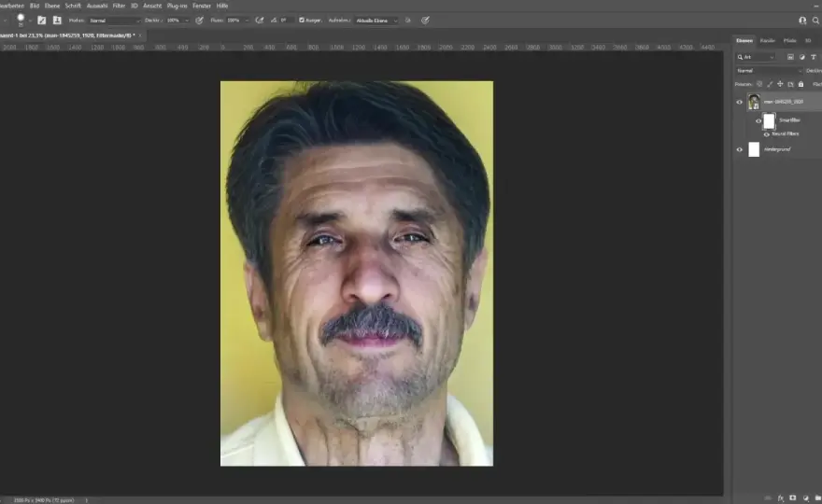Toggle Neural Filters visibility eye
822x504 pixels.
[x=767, y=134]
